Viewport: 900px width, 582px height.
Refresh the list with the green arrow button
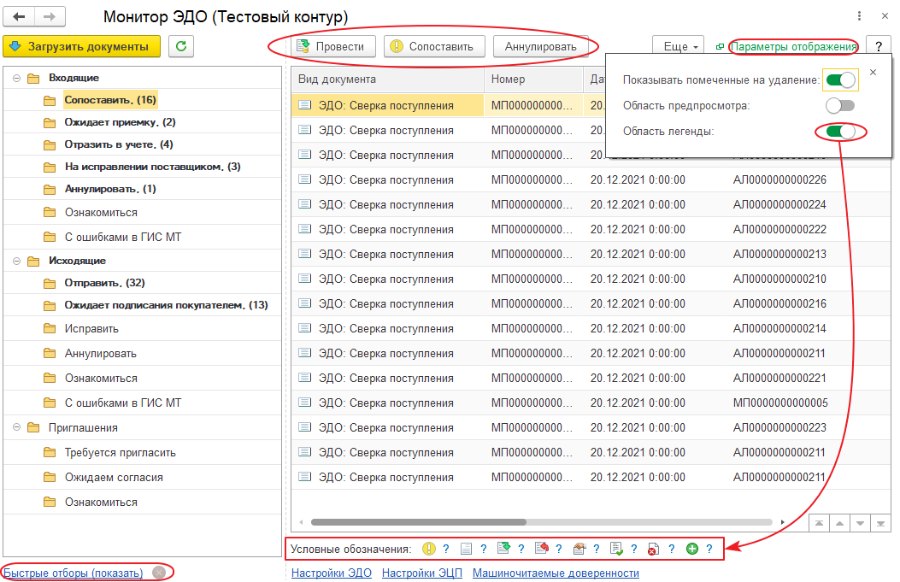[181, 46]
